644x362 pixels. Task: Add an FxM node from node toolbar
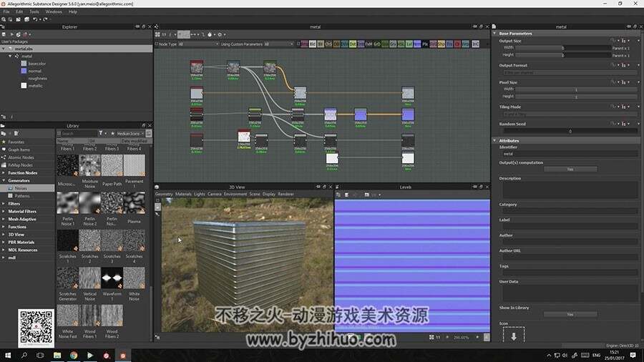click(369, 44)
